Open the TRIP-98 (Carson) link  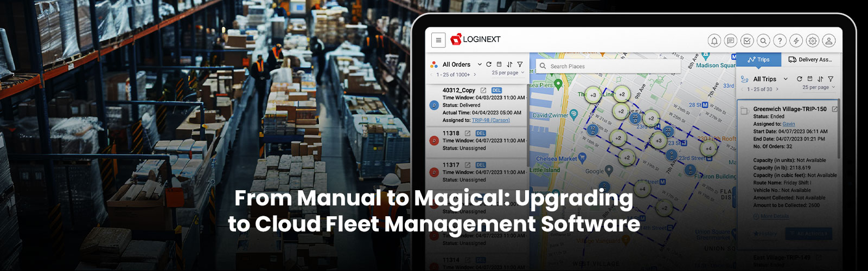click(490, 120)
